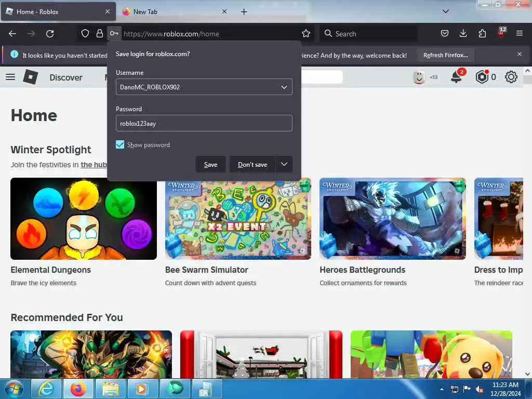The image size is (532, 399).
Task: Open the Bee Swarm Simulator thumbnail
Action: (238, 219)
